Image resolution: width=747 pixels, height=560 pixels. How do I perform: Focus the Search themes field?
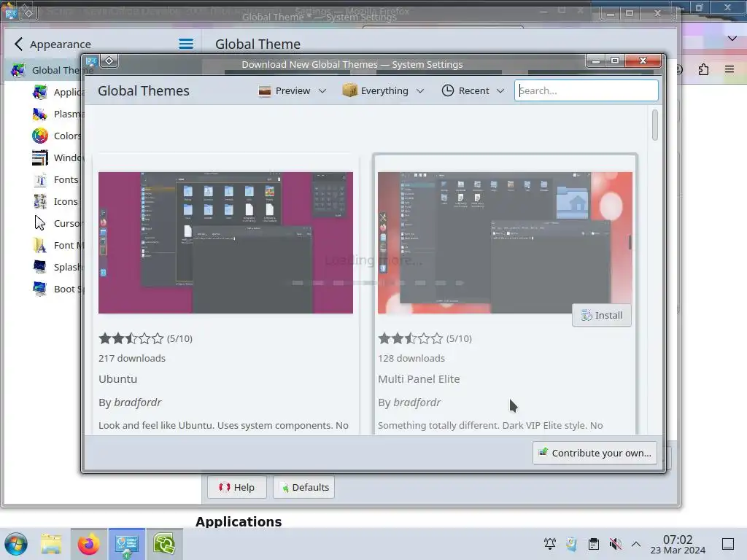click(586, 90)
